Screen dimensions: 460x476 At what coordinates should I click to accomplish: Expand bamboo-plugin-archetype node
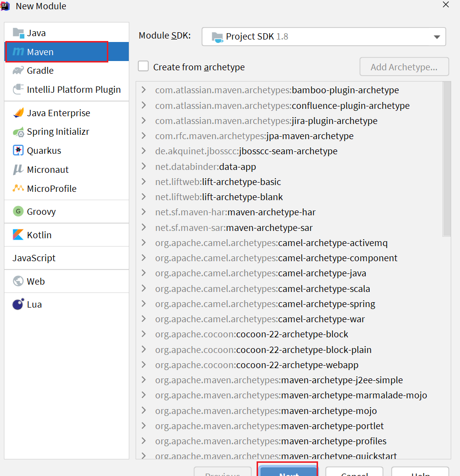(144, 90)
